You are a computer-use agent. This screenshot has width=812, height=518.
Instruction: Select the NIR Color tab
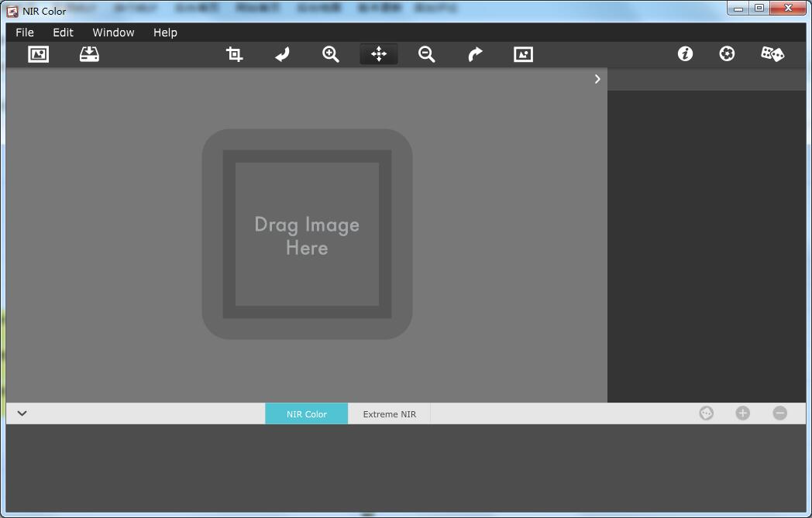[306, 413]
